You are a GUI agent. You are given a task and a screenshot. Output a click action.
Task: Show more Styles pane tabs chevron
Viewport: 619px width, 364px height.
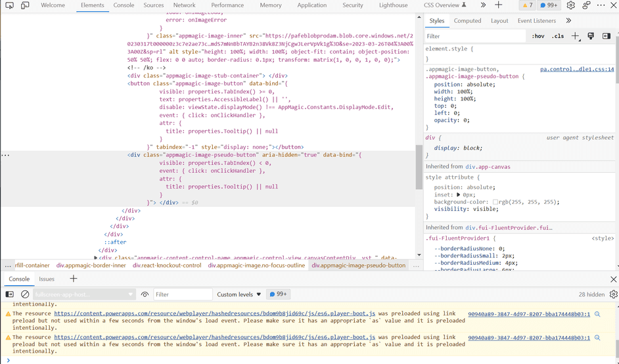[x=568, y=20]
